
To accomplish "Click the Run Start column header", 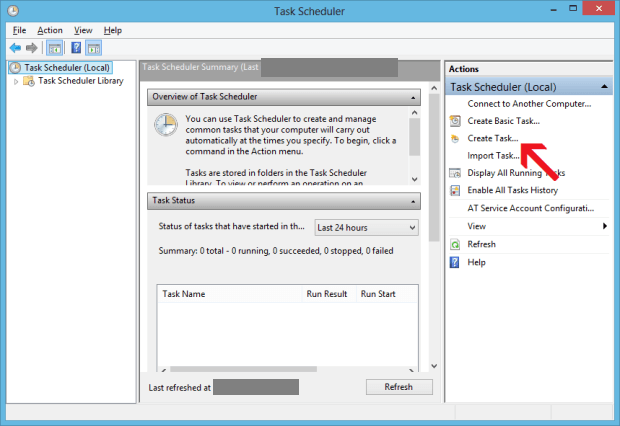I will pos(387,294).
